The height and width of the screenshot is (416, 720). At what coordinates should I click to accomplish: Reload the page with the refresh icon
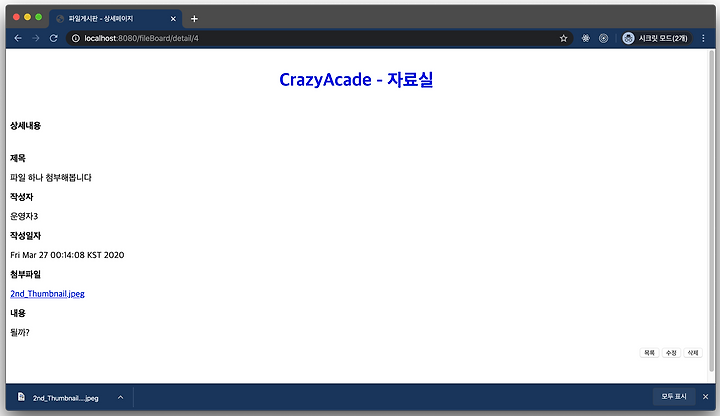54,38
